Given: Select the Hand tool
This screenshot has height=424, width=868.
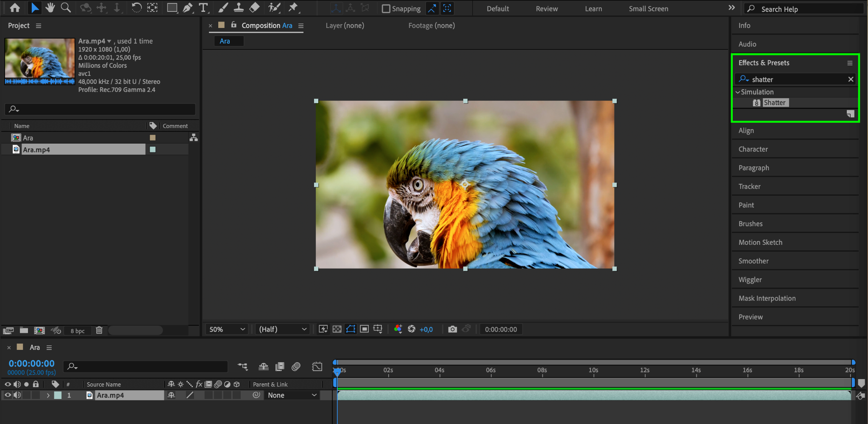Looking at the screenshot, I should click(x=50, y=8).
